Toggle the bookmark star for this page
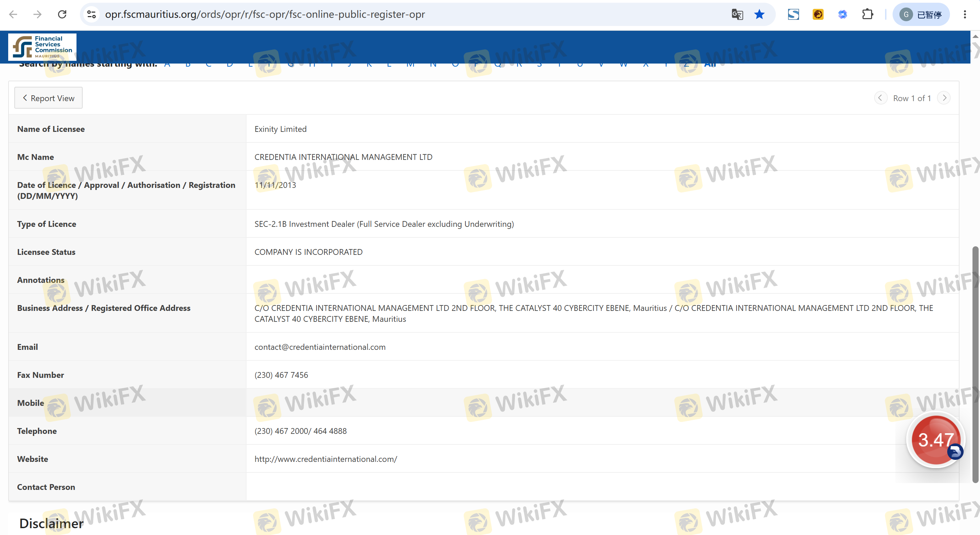Screen dimensions: 980x535 759,14
